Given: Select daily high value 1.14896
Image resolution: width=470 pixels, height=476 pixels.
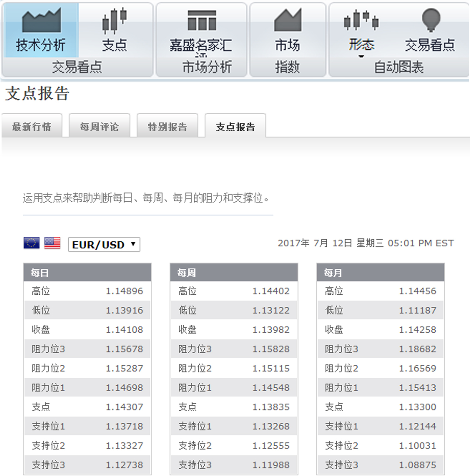Looking at the screenshot, I should coord(124,291).
